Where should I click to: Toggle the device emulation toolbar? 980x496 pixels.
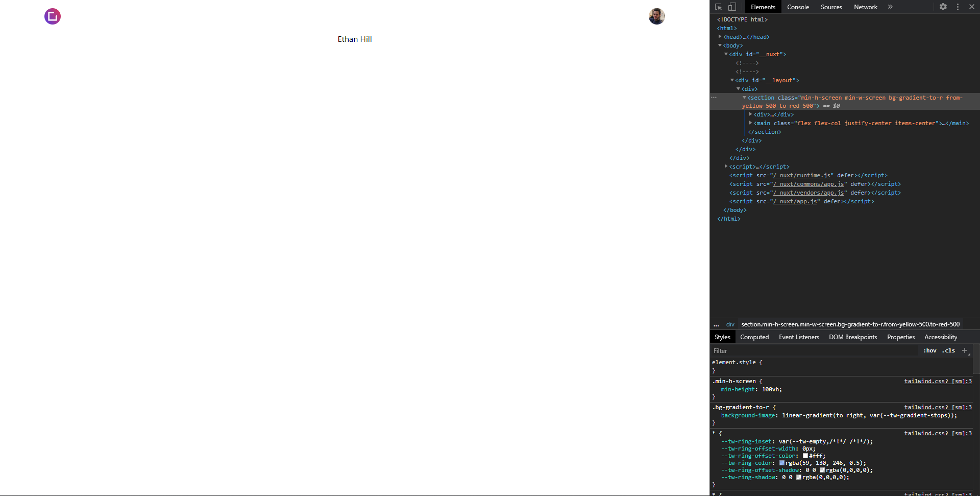click(732, 7)
